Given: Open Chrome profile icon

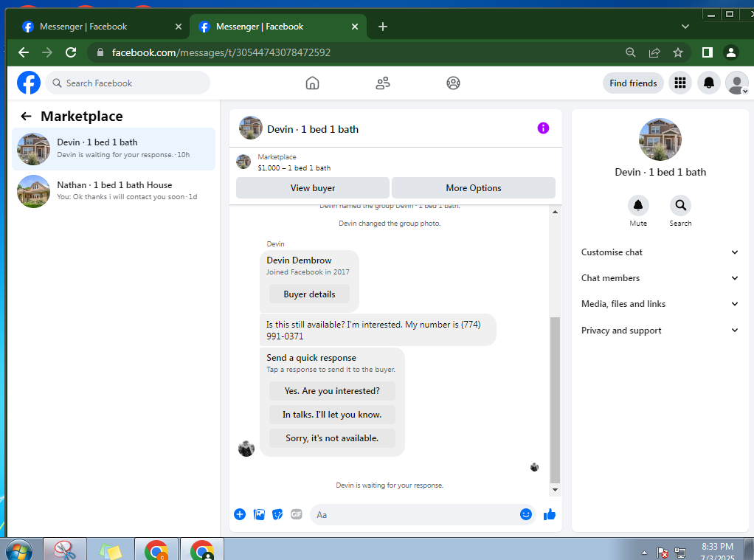Looking at the screenshot, I should 731,52.
